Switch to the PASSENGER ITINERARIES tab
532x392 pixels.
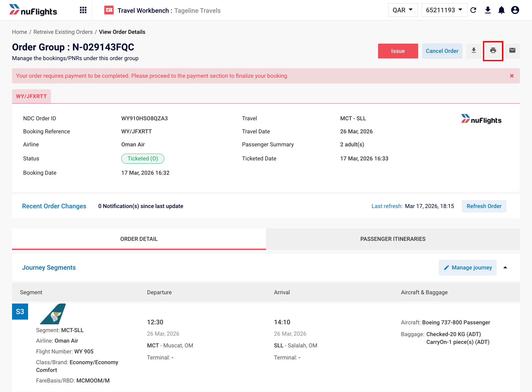pyautogui.click(x=393, y=239)
